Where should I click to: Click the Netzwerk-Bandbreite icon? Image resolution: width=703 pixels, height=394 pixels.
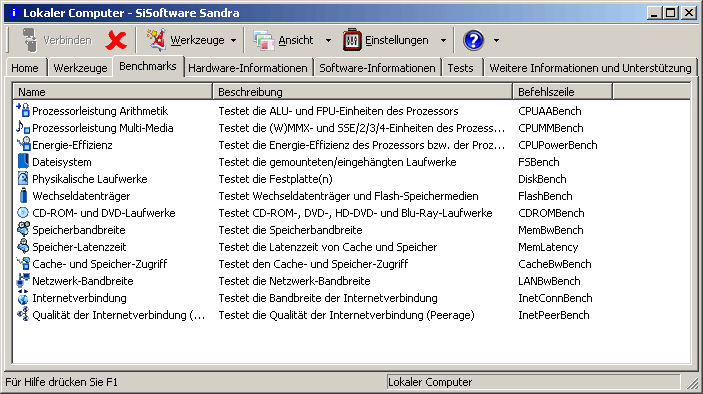[23, 281]
